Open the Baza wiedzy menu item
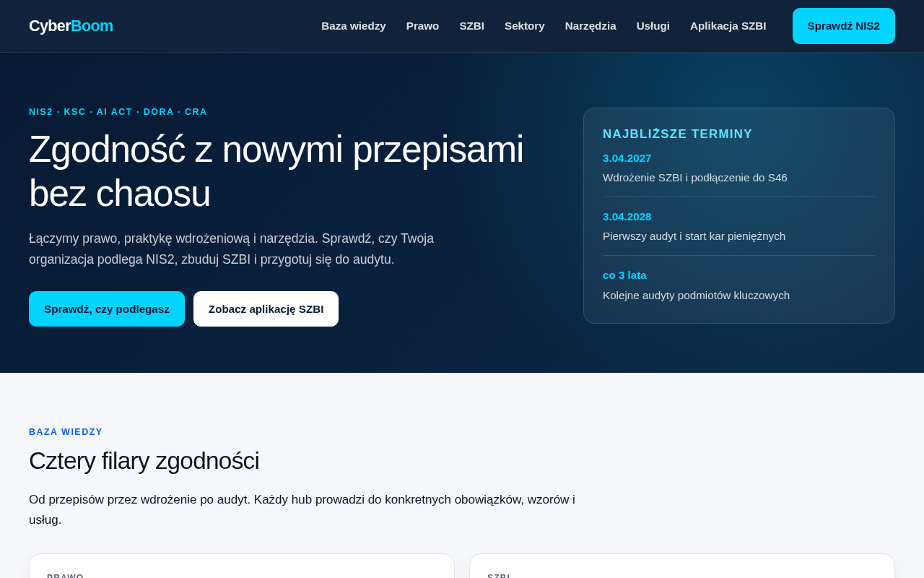 coord(354,26)
